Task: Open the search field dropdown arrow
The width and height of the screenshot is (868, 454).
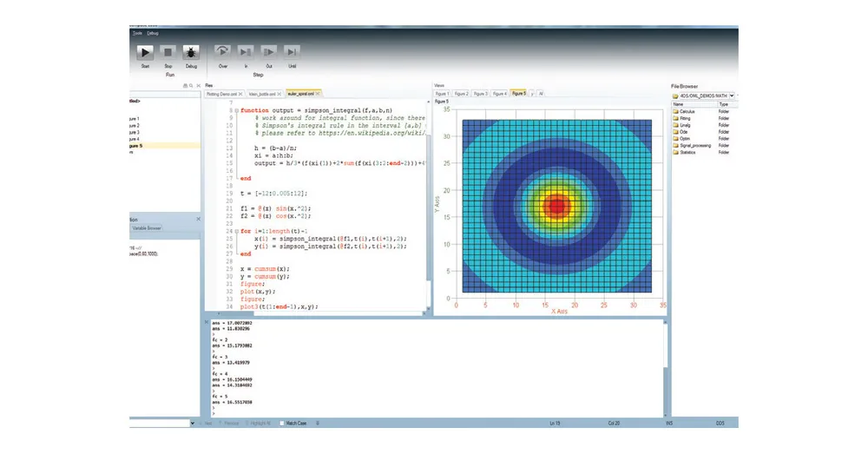Action: point(192,423)
